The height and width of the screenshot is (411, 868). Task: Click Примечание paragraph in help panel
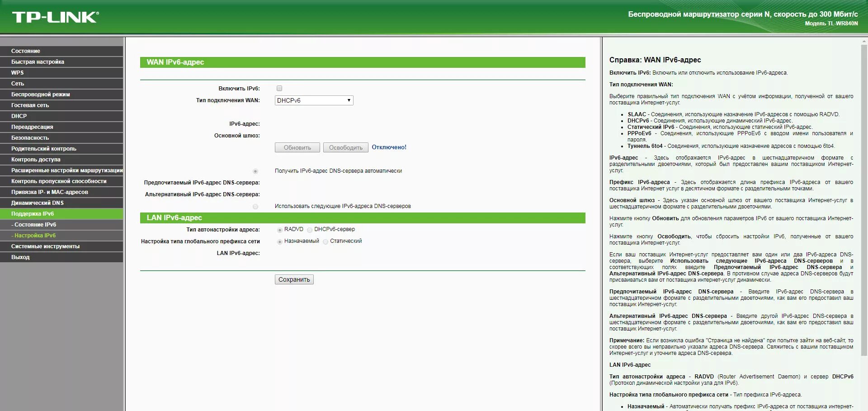(731, 347)
